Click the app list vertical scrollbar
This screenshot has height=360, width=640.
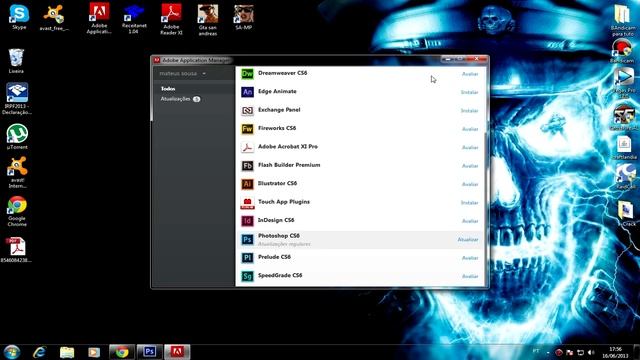tap(485, 208)
